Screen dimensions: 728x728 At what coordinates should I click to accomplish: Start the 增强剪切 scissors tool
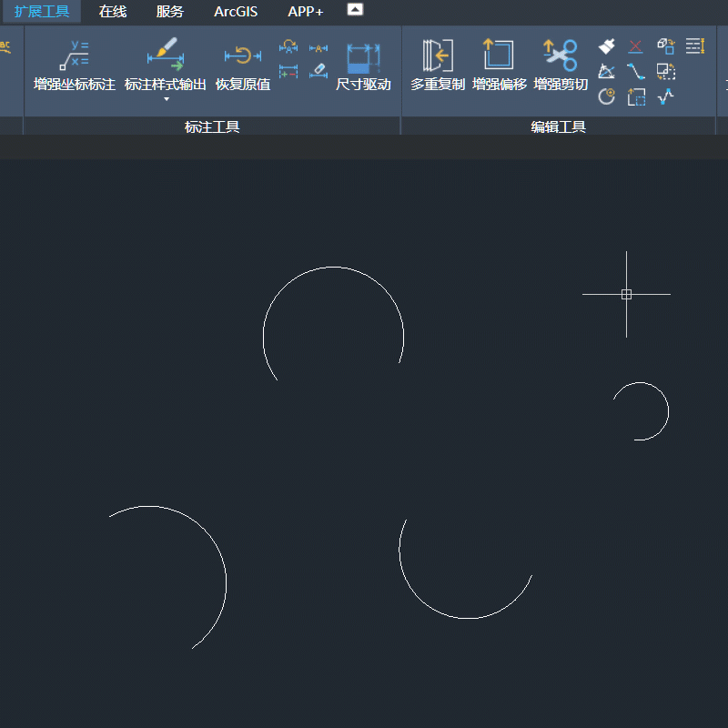[x=561, y=66]
